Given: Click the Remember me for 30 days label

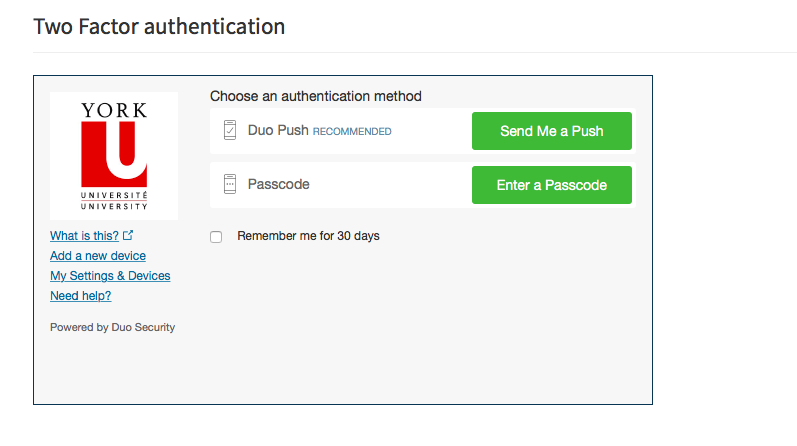Looking at the screenshot, I should coord(308,236).
